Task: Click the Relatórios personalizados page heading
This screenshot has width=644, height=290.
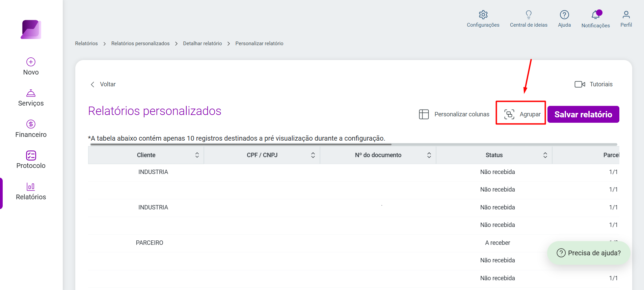Action: point(155,111)
